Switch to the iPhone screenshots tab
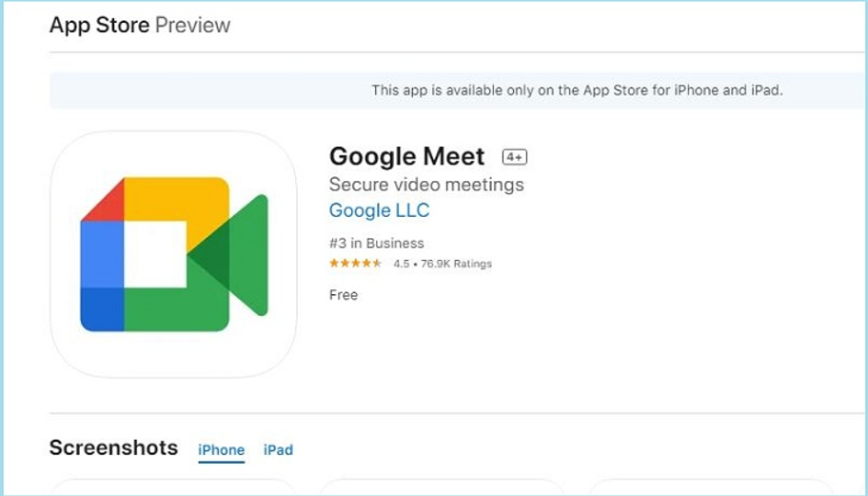 [221, 450]
